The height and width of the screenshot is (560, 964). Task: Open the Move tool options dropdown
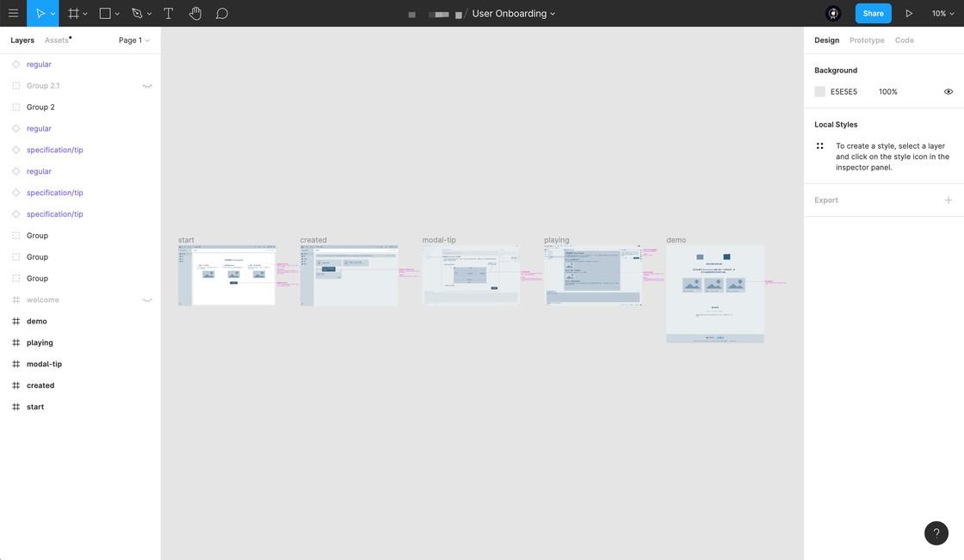click(x=53, y=14)
